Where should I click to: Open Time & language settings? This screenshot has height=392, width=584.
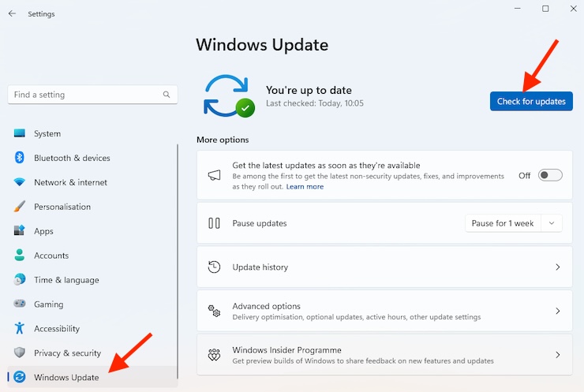click(92, 279)
